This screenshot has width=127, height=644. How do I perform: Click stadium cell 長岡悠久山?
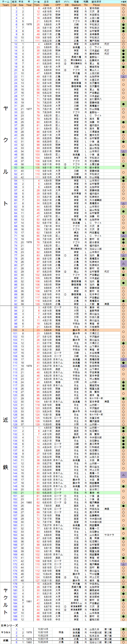click(76, 603)
